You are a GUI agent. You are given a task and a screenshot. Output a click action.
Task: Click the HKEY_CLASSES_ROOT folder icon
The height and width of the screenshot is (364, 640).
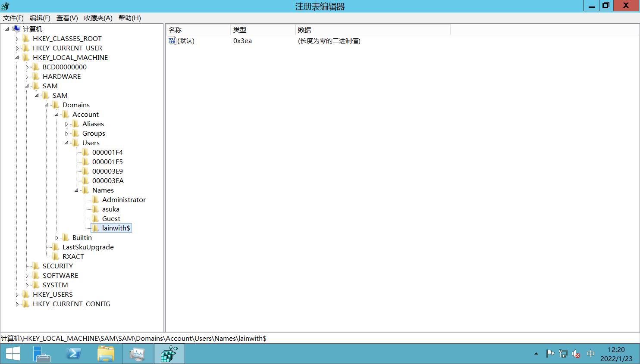(x=26, y=38)
